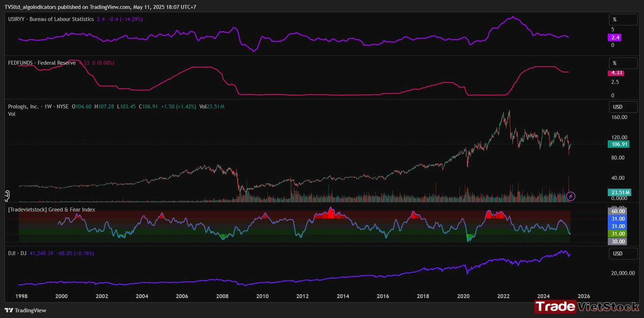Click the 40.00 price axis value
644x318 pixels.
click(x=618, y=178)
